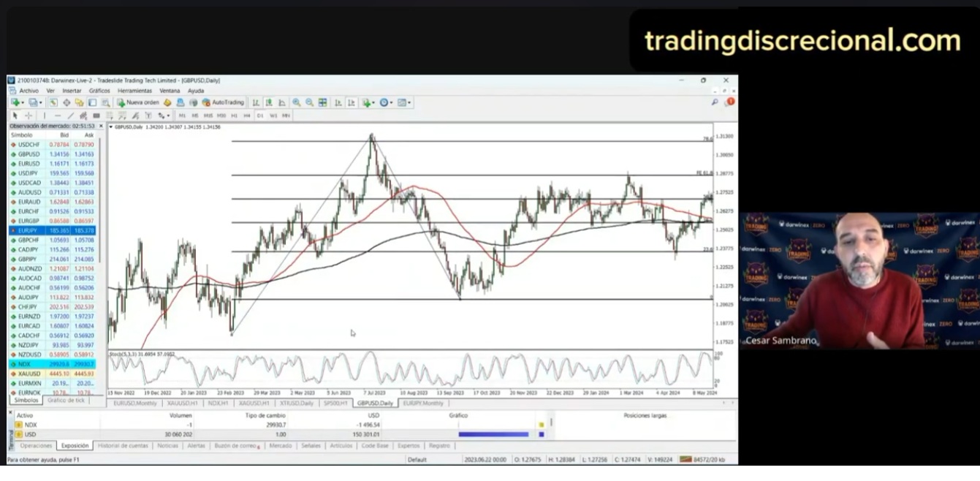
Task: Click the Volumen column header in Exposición
Action: [181, 415]
